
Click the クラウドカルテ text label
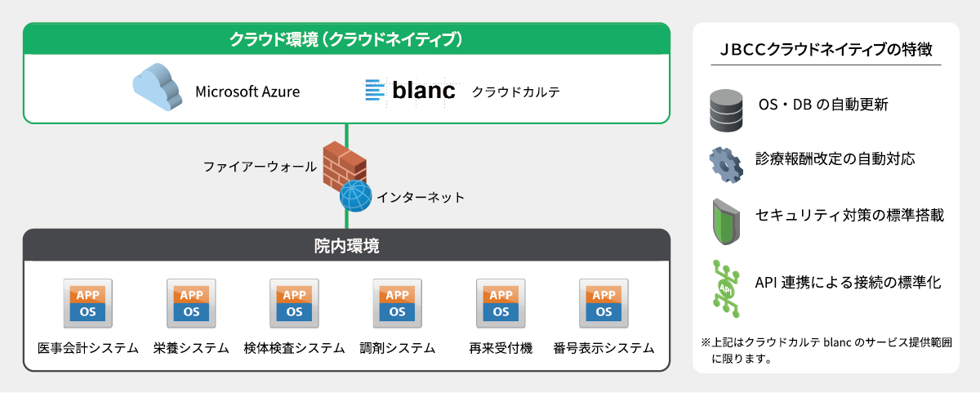[x=516, y=92]
